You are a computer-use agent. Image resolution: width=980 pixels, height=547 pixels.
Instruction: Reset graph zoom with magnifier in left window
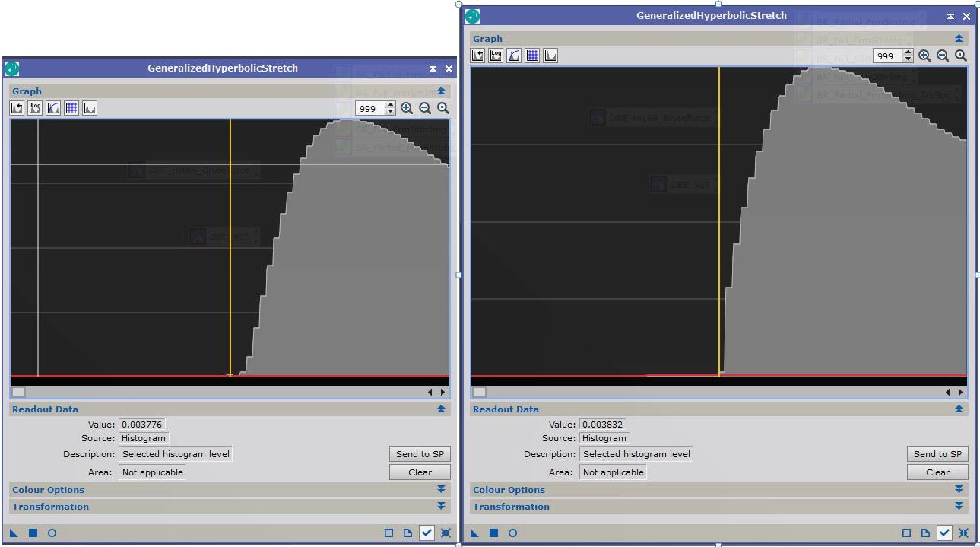pos(443,108)
